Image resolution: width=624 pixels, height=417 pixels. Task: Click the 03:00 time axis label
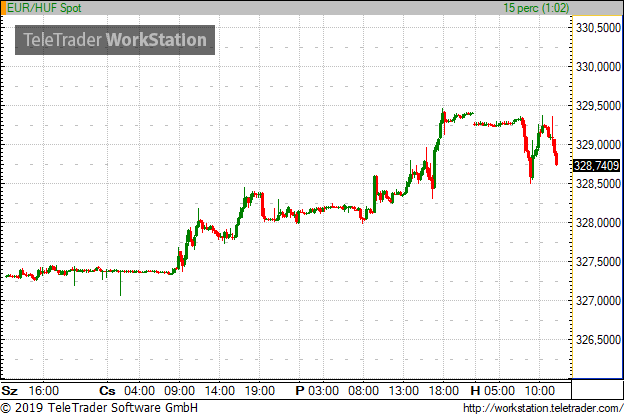click(x=323, y=391)
